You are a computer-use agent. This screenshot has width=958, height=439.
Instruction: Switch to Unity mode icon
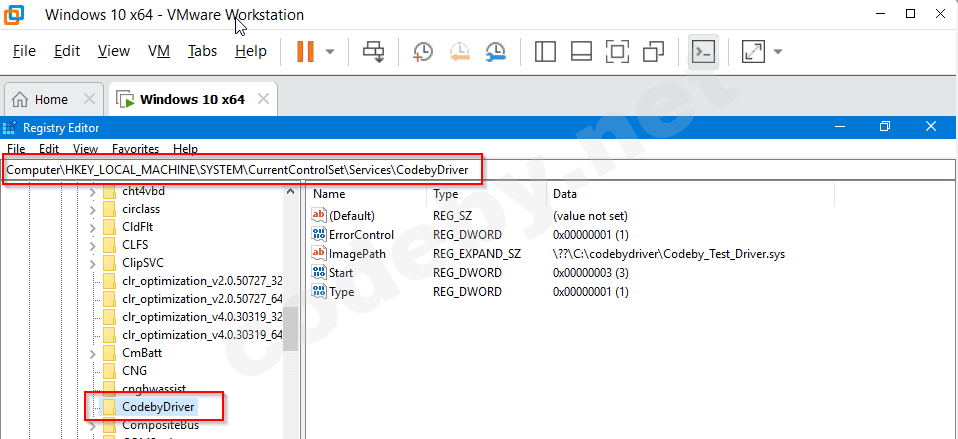click(654, 51)
